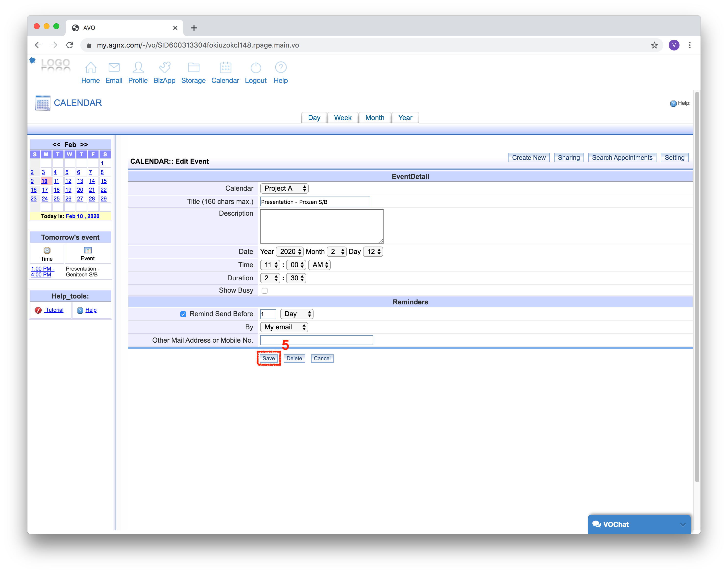Viewport: 728px width, 573px height.
Task: Expand the reminder By My email dropdown
Action: click(284, 327)
